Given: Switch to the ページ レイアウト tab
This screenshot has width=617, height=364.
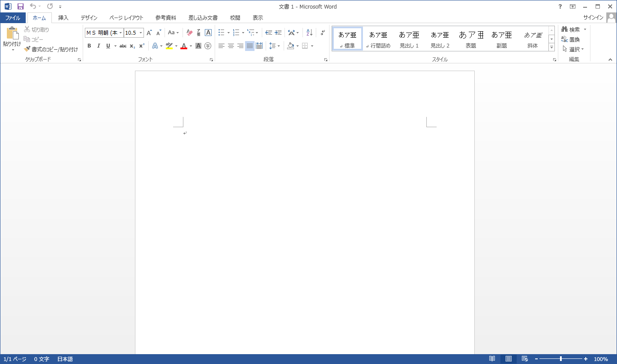Looking at the screenshot, I should coord(126,18).
